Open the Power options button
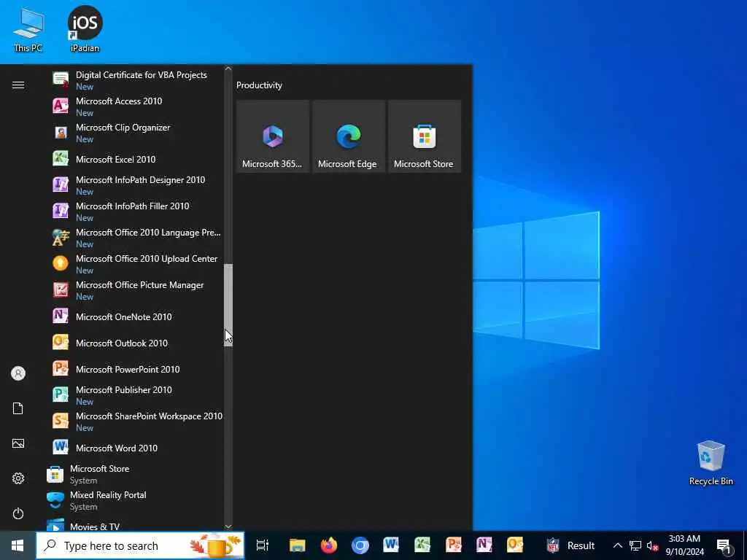 (18, 513)
